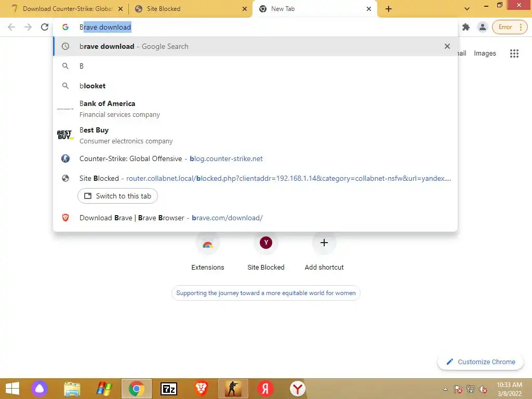Open blog.counter-strike.net suggestion
532x399 pixels.
point(255,158)
